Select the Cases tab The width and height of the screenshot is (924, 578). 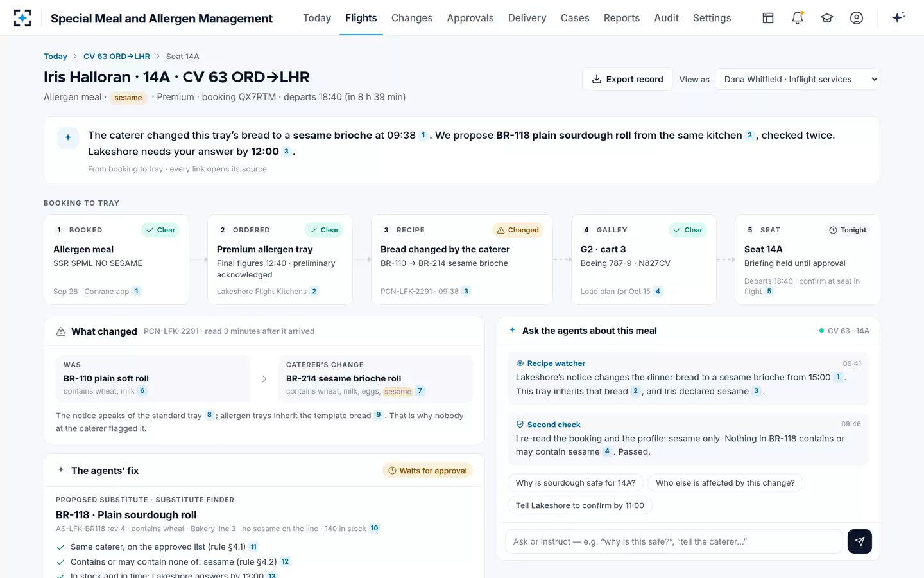(x=575, y=18)
